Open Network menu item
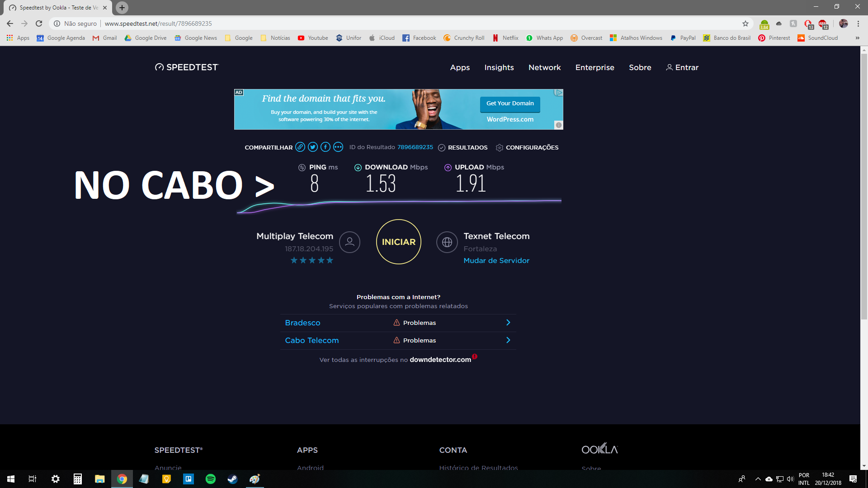Viewport: 868px width, 488px height. (544, 67)
